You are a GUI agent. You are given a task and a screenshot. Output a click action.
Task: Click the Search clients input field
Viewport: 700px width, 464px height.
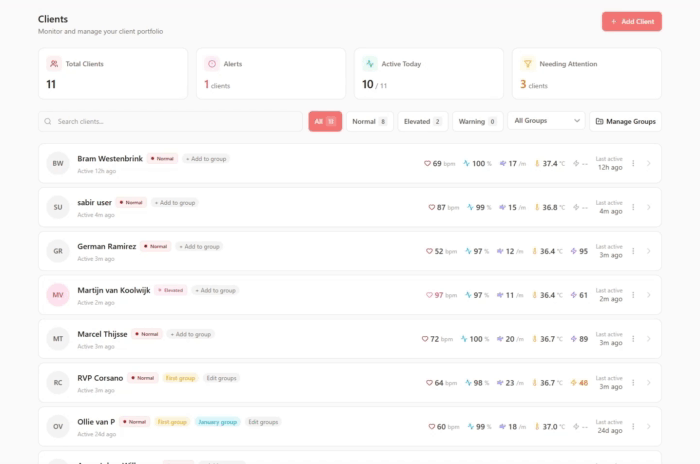(170, 121)
